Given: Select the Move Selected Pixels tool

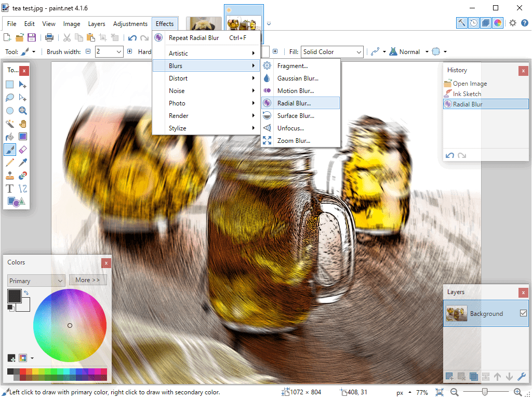Looking at the screenshot, I should click(x=23, y=85).
